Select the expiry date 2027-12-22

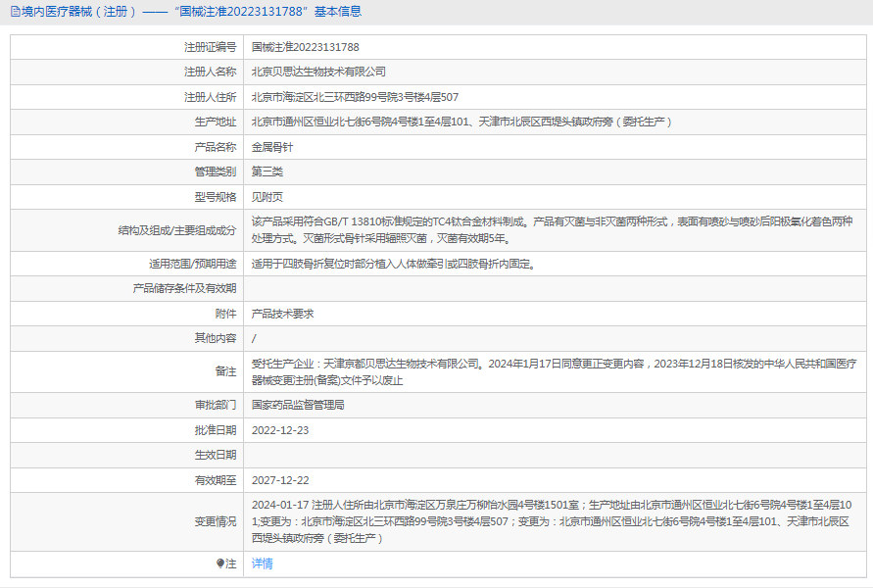point(280,480)
